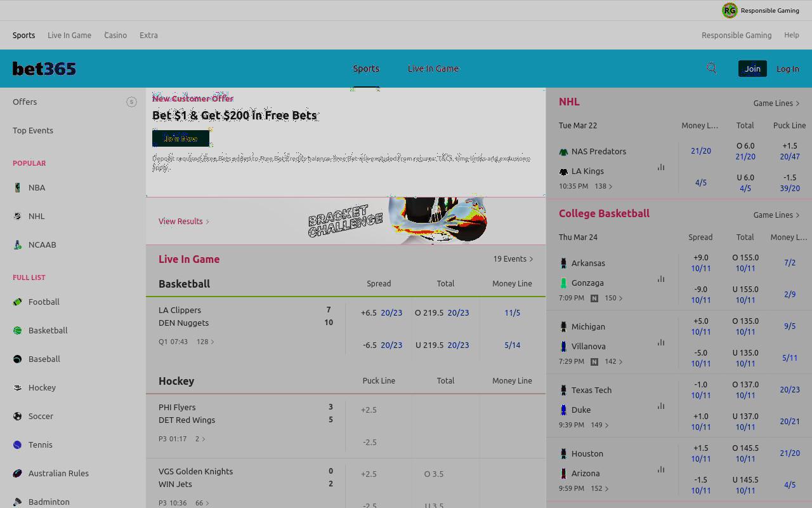The image size is (812, 508).
Task: Open the 19 Events live list
Action: (x=513, y=258)
